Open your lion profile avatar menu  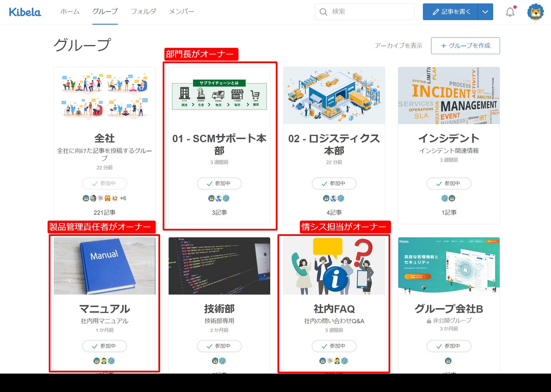pos(536,11)
